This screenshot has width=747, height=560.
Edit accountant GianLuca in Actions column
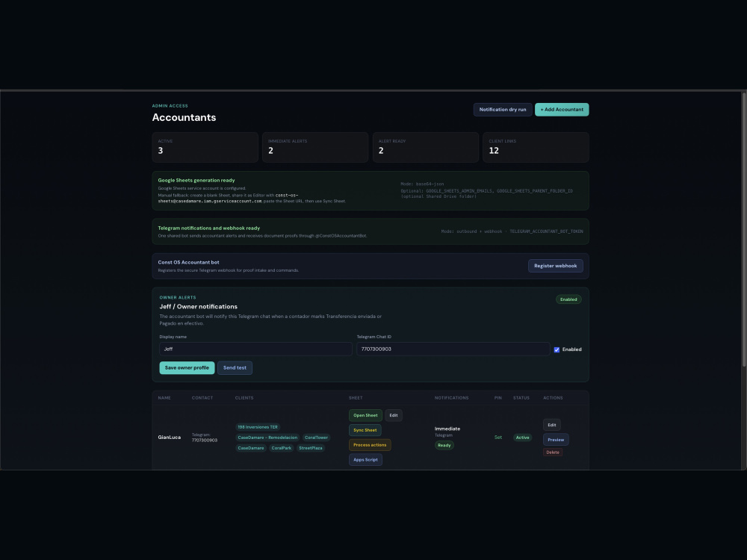pyautogui.click(x=552, y=425)
